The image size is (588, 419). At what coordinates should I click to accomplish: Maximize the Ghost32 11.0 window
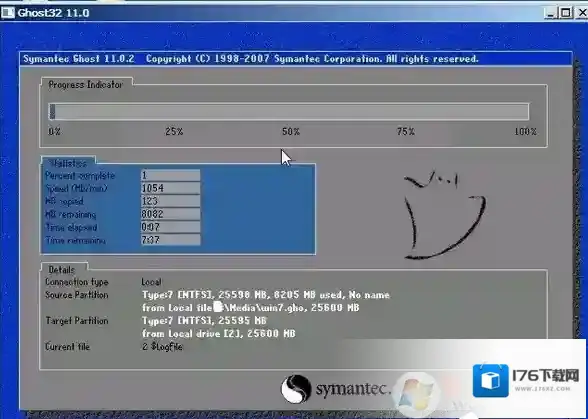[x=565, y=13]
